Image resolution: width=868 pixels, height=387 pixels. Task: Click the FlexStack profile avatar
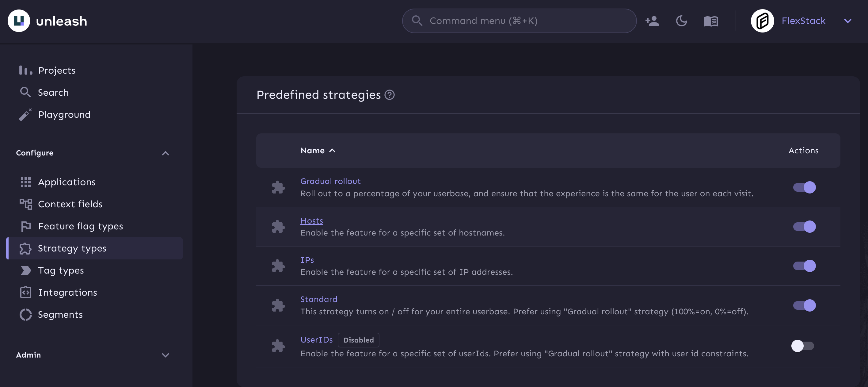(x=762, y=21)
